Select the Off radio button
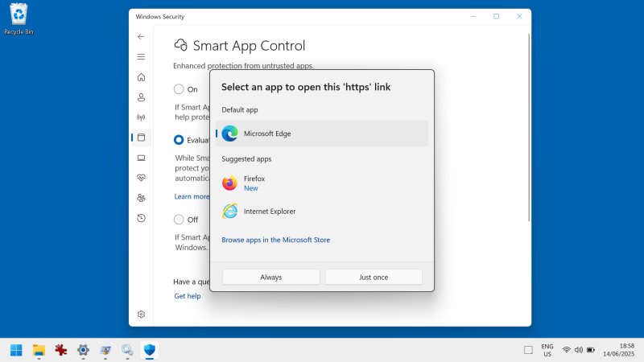This screenshot has height=362, width=644. tap(179, 219)
